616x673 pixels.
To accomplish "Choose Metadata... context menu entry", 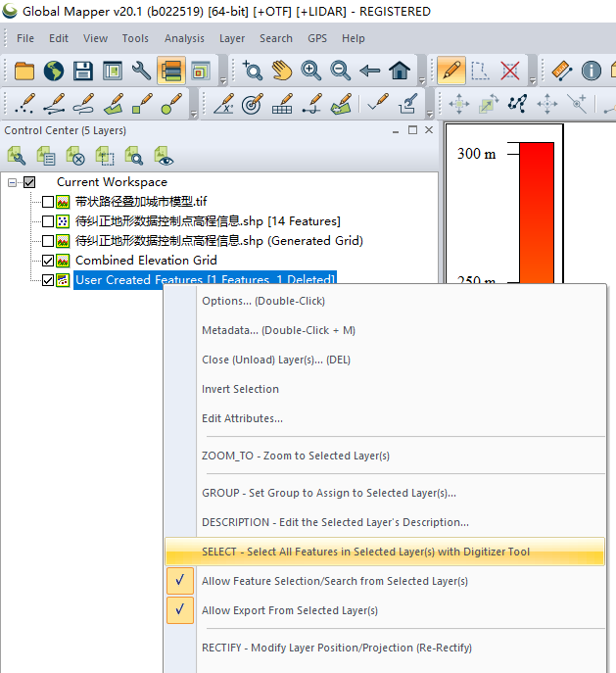I will (385, 330).
